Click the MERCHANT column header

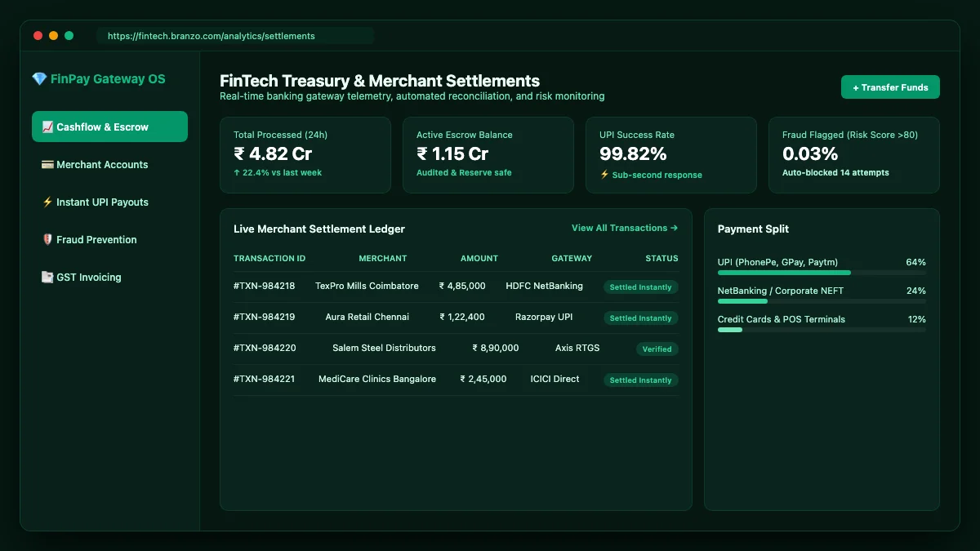[x=382, y=259]
